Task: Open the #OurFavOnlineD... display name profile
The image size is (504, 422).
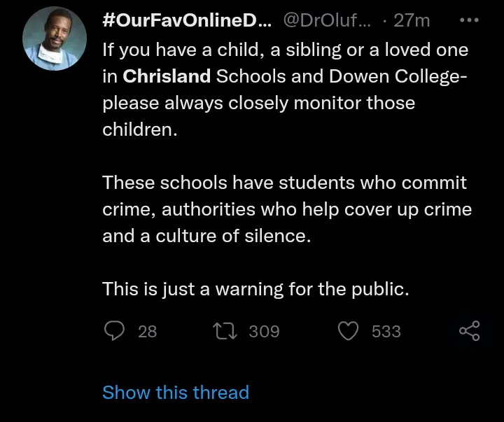Action: tap(188, 21)
